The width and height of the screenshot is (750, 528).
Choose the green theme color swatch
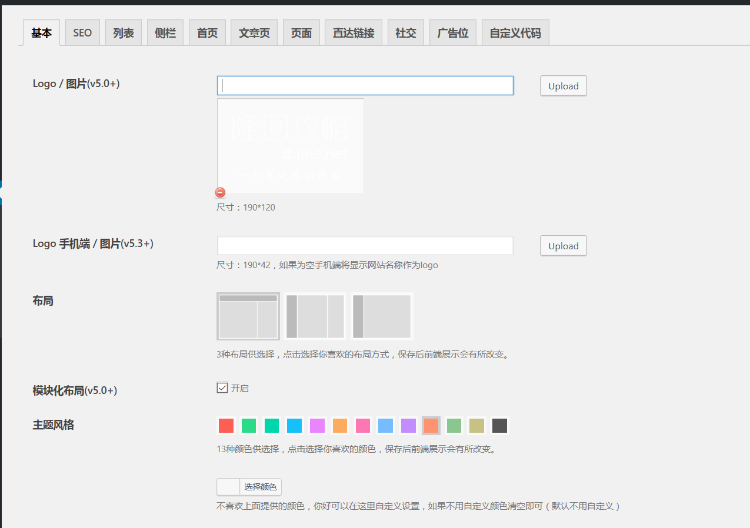coord(249,426)
